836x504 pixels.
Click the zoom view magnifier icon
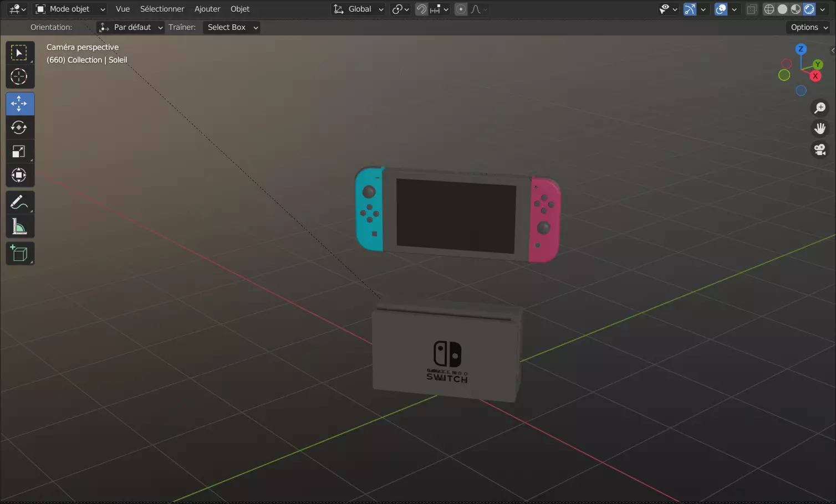coord(820,108)
